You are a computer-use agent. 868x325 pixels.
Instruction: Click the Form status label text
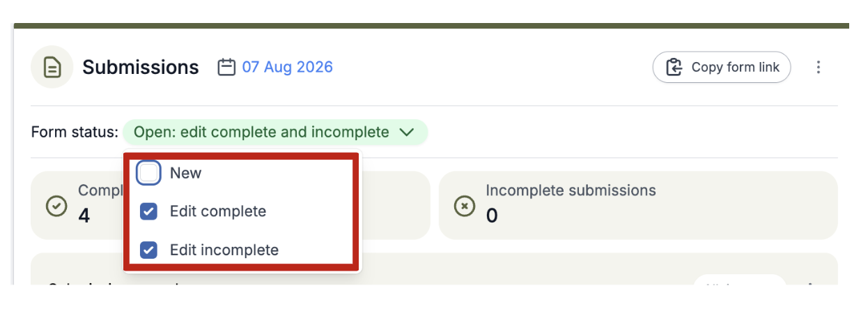coord(75,132)
